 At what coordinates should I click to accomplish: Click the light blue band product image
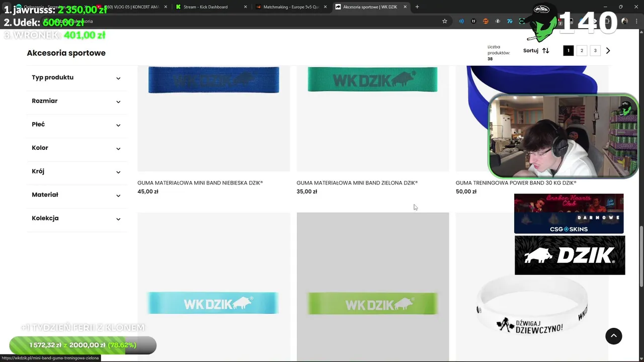tap(214, 287)
